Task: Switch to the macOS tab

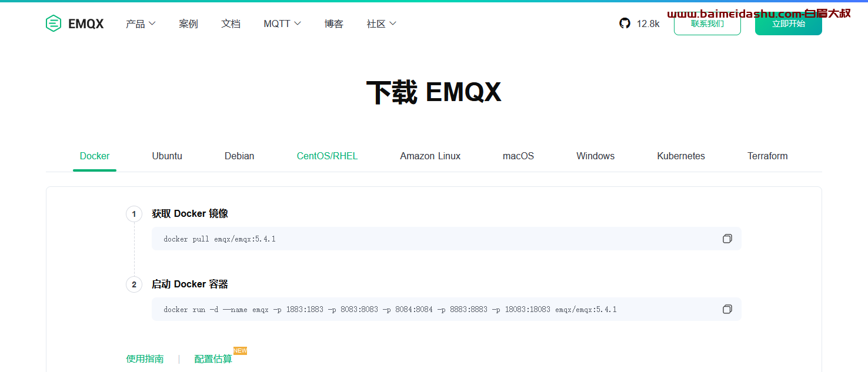Action: click(518, 156)
